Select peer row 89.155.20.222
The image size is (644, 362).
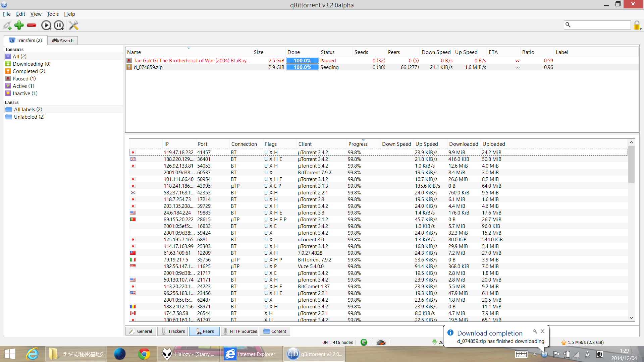click(378, 219)
